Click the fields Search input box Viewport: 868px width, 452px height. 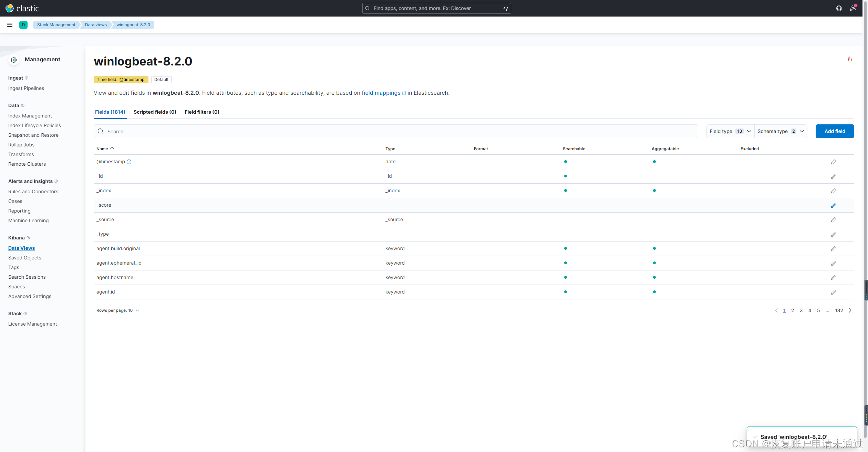click(x=396, y=132)
